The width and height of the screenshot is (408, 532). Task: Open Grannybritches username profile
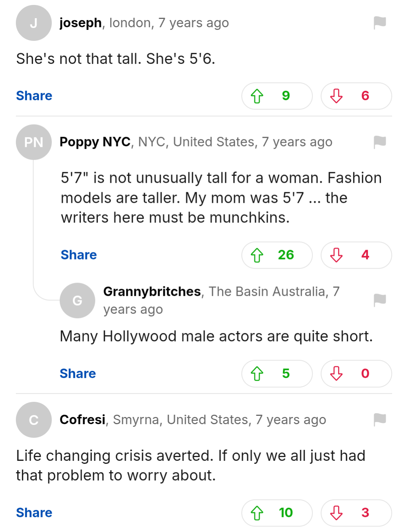tap(152, 292)
